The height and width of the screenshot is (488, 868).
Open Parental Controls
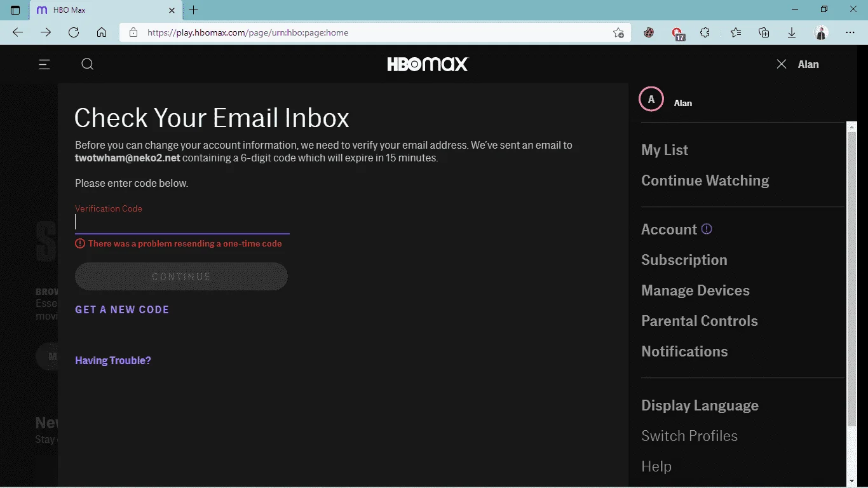(x=700, y=321)
